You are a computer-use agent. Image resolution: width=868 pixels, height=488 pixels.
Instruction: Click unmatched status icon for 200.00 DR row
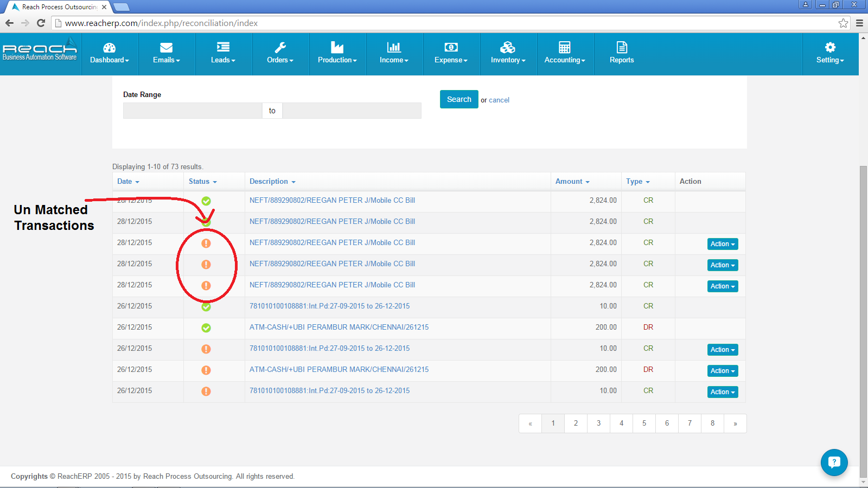tap(206, 370)
